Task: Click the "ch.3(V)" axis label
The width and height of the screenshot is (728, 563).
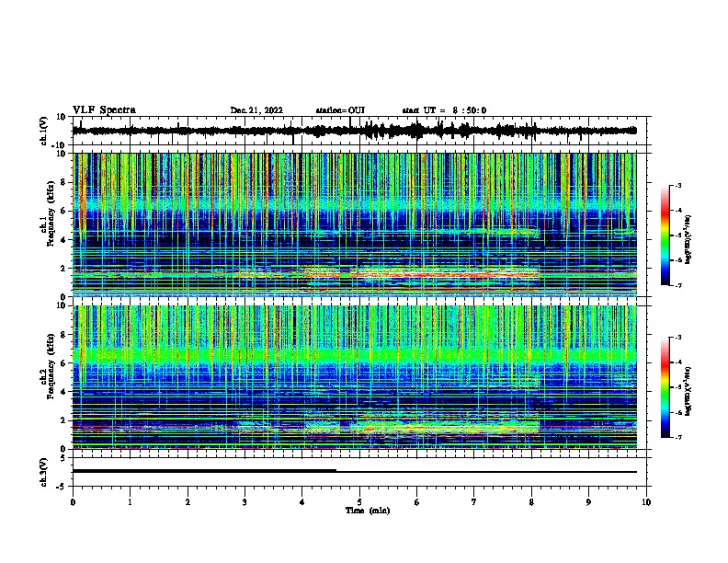Action: tap(44, 472)
